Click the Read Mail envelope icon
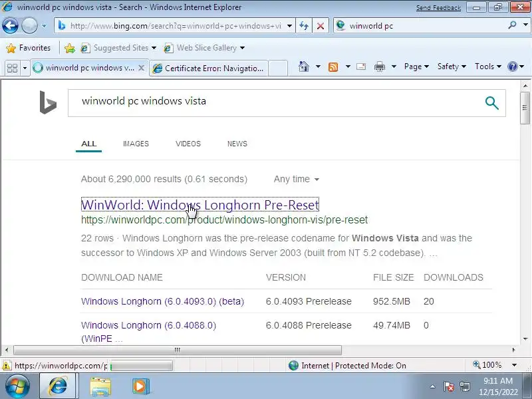 click(x=361, y=66)
